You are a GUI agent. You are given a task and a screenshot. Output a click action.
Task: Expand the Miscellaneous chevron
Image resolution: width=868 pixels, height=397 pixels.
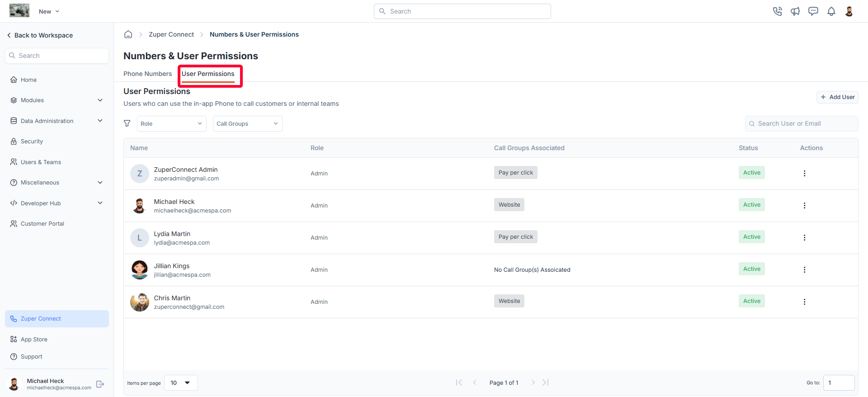100,182
